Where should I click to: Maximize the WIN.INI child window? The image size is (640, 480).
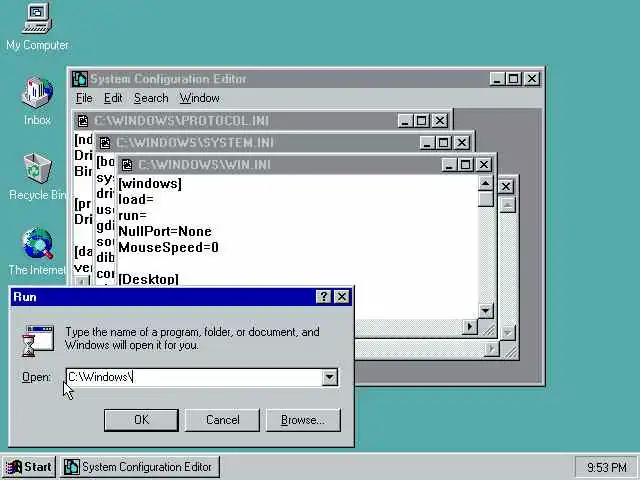(x=464, y=165)
